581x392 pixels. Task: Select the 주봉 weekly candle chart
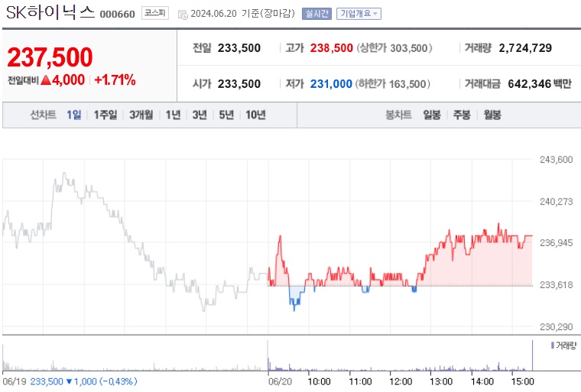click(462, 115)
